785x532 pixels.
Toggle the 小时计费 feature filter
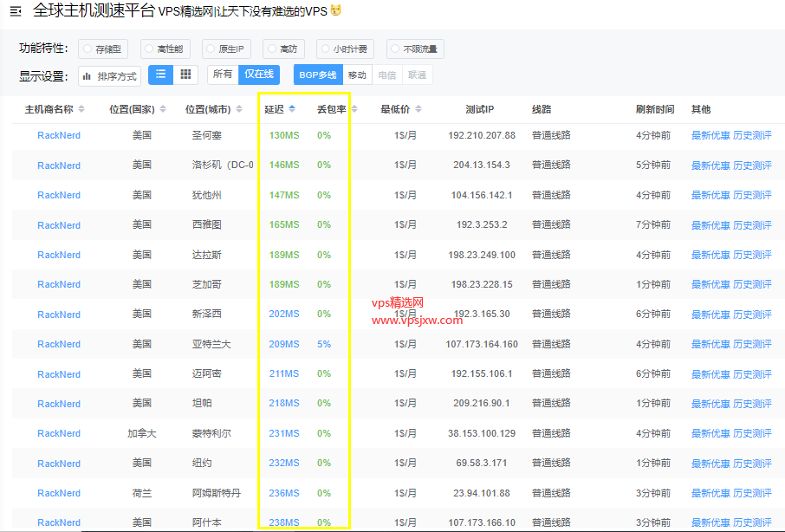[345, 49]
